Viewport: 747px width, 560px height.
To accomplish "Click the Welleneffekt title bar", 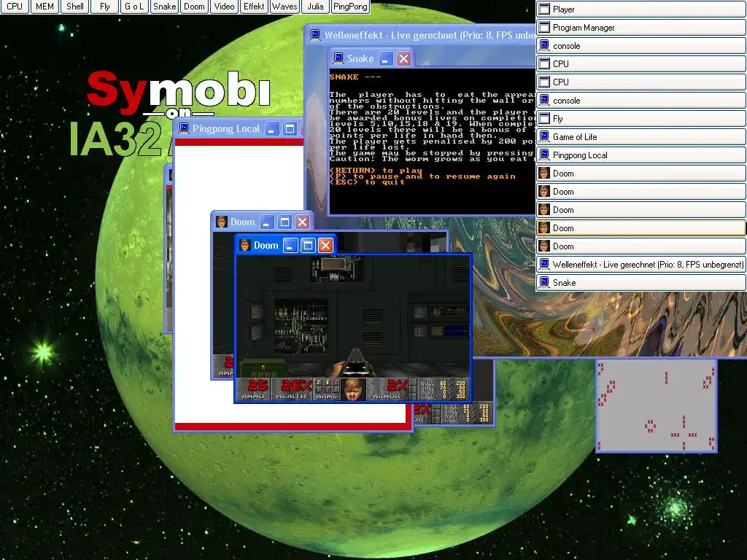I will click(420, 35).
